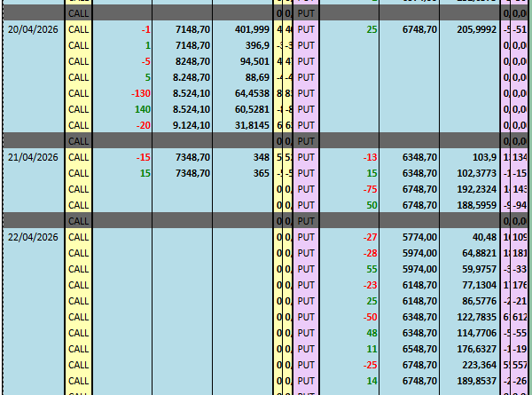Select the put price cell 189,8537
Image resolution: width=532 pixels, height=395 pixels.
470,381
